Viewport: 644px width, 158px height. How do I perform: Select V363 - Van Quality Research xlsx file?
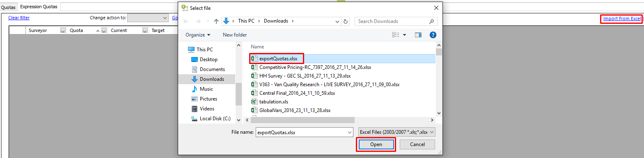click(329, 85)
